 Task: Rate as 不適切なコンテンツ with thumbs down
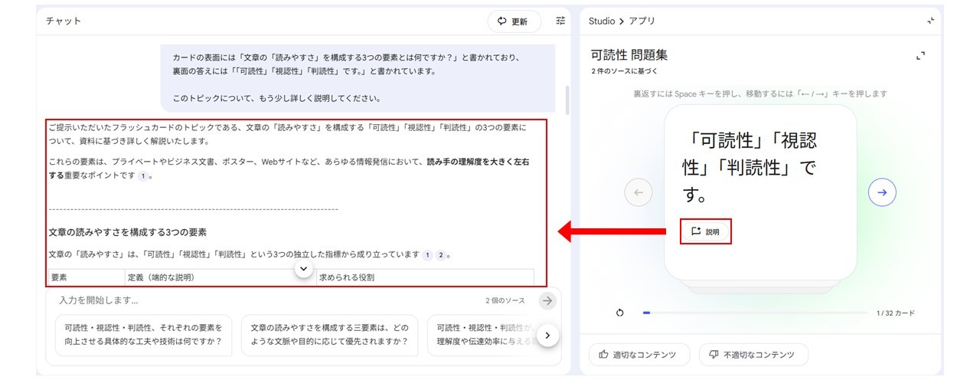(754, 355)
